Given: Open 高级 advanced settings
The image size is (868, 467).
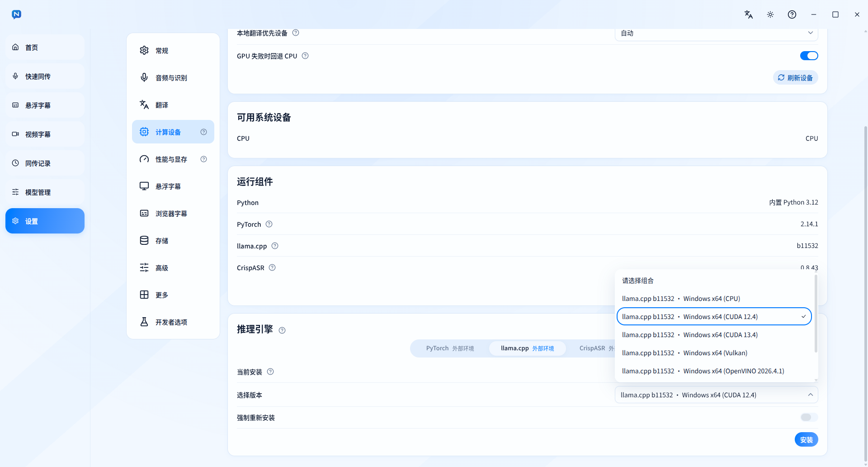Looking at the screenshot, I should [x=173, y=268].
